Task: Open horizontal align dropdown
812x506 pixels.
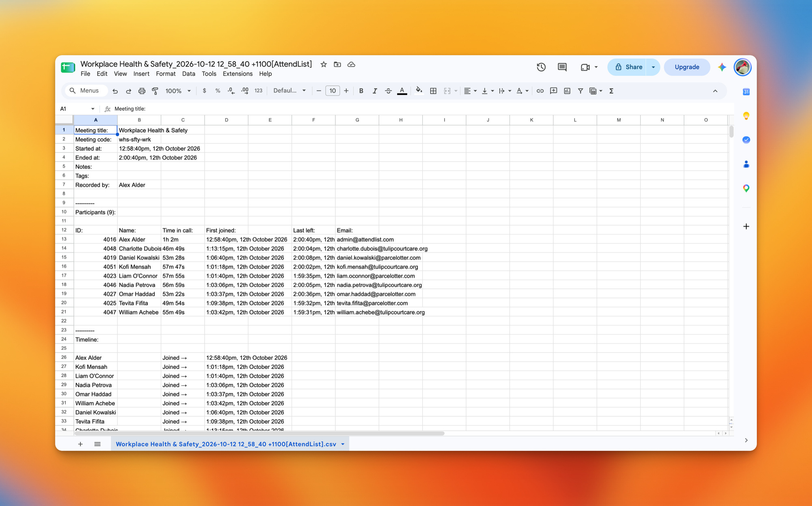Action: coord(470,91)
